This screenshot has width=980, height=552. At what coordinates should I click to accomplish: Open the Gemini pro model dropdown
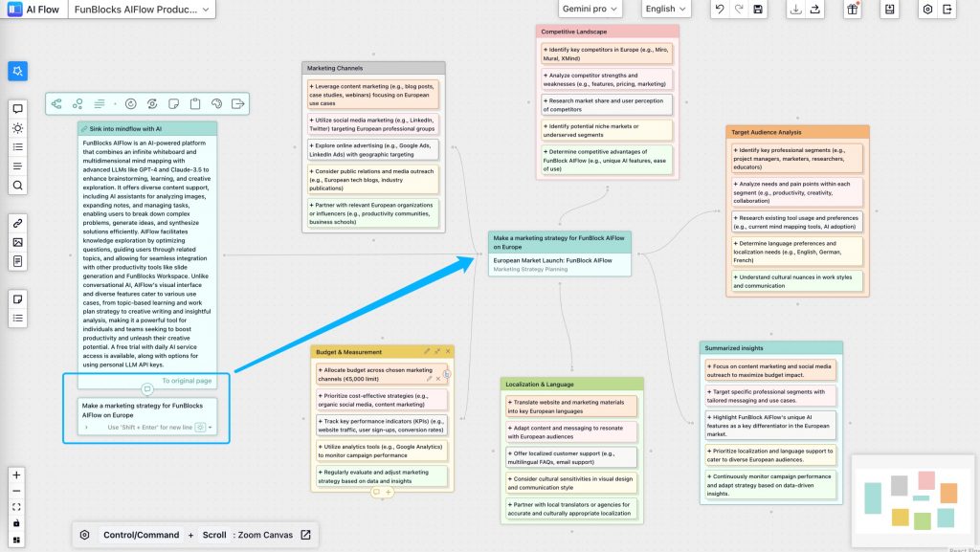(x=590, y=10)
